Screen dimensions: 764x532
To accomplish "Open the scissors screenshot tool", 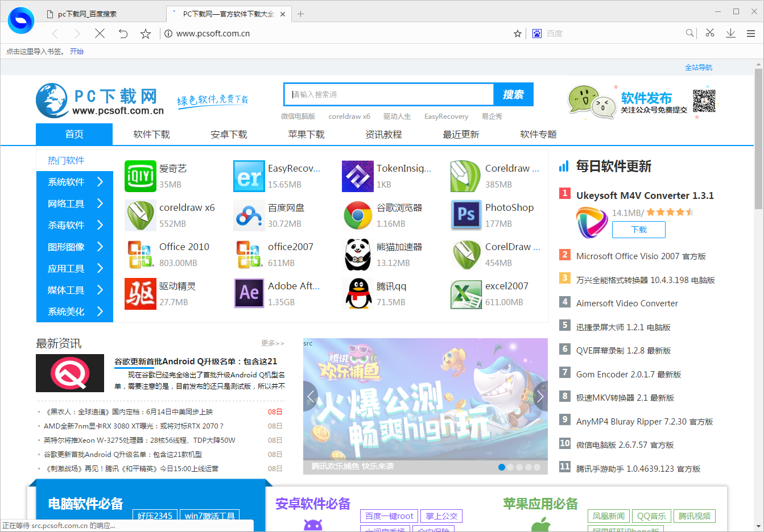I will pyautogui.click(x=710, y=33).
